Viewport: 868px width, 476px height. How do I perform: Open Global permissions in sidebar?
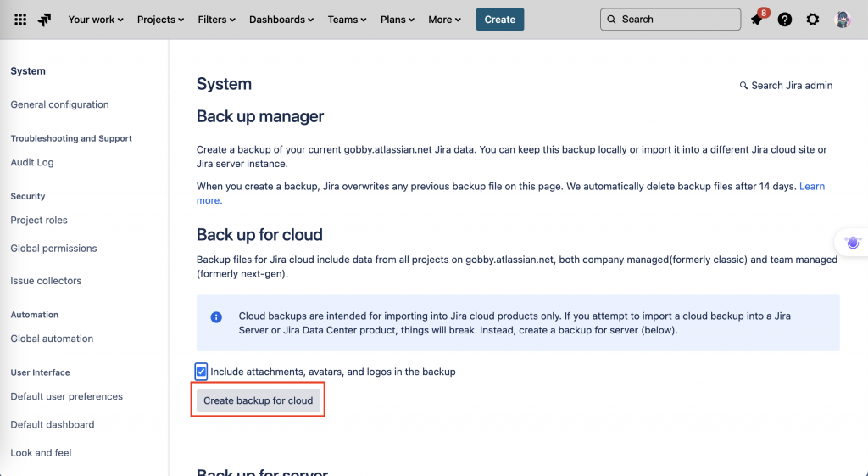[x=53, y=249]
